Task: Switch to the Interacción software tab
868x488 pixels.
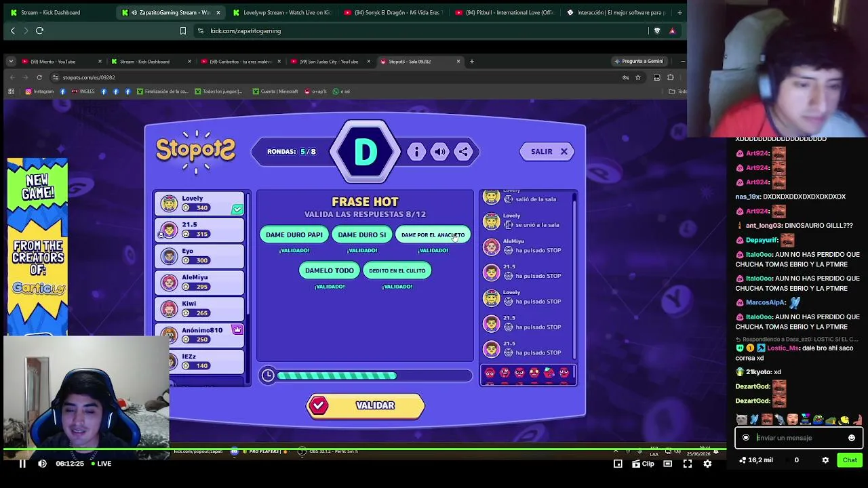Action: tap(616, 12)
